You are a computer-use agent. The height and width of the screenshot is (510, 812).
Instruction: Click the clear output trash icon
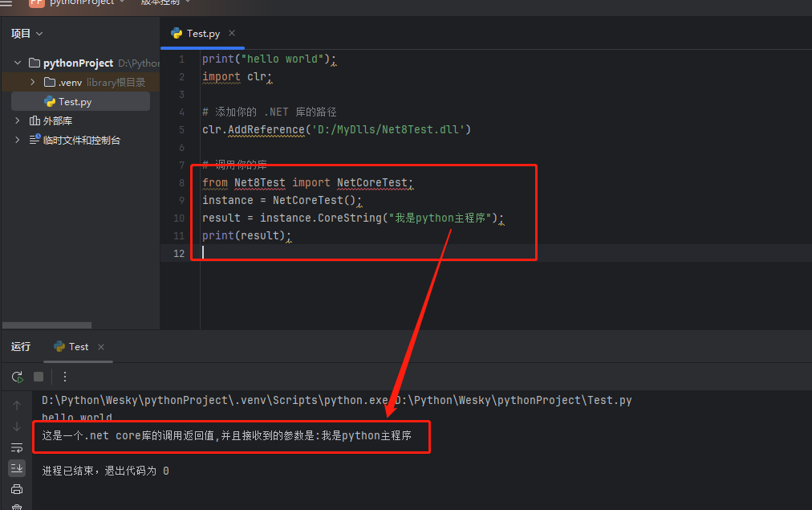17,506
